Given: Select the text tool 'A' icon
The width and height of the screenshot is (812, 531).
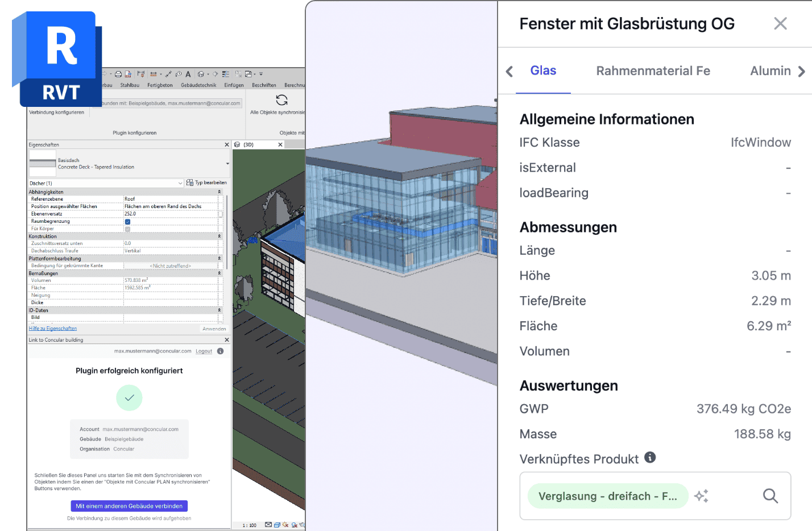Looking at the screenshot, I should click(188, 74).
